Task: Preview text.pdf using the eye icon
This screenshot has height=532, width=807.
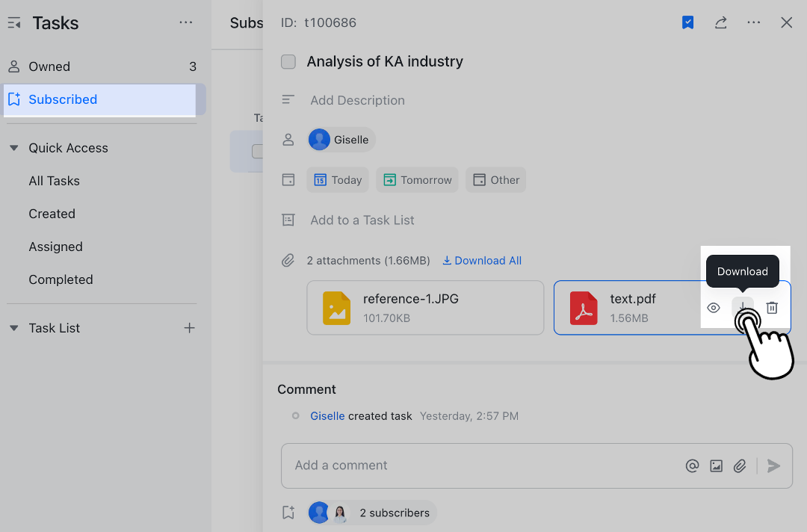Action: tap(714, 308)
